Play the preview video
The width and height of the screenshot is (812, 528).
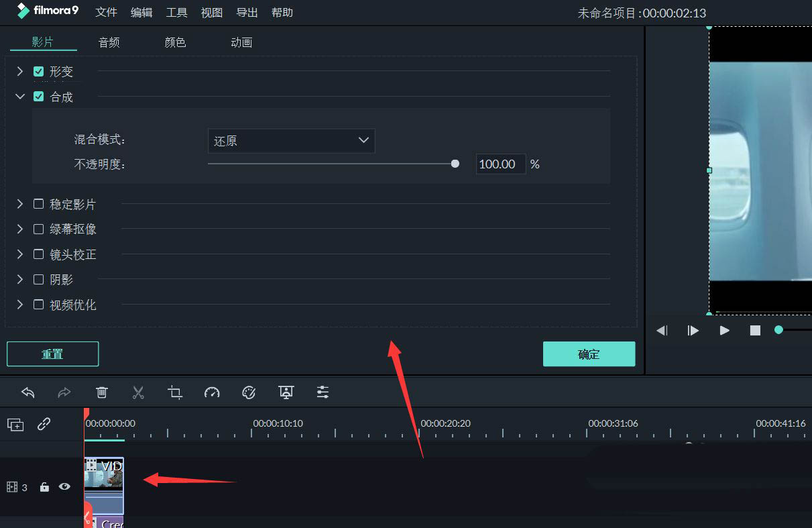coord(724,331)
